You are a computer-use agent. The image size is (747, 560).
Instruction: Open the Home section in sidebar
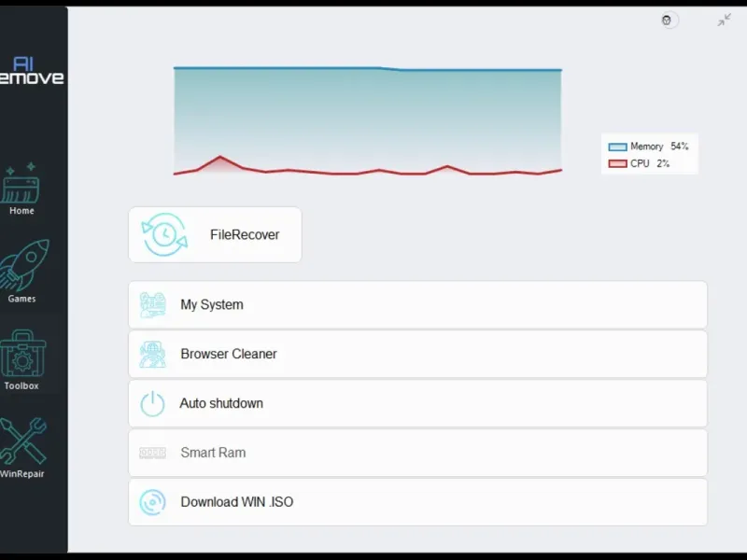[x=21, y=189]
